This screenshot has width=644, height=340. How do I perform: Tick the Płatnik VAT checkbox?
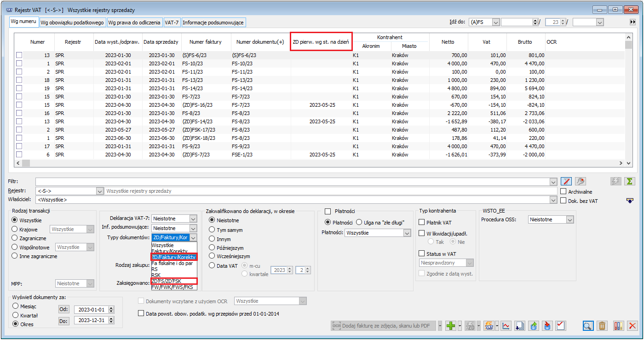422,223
